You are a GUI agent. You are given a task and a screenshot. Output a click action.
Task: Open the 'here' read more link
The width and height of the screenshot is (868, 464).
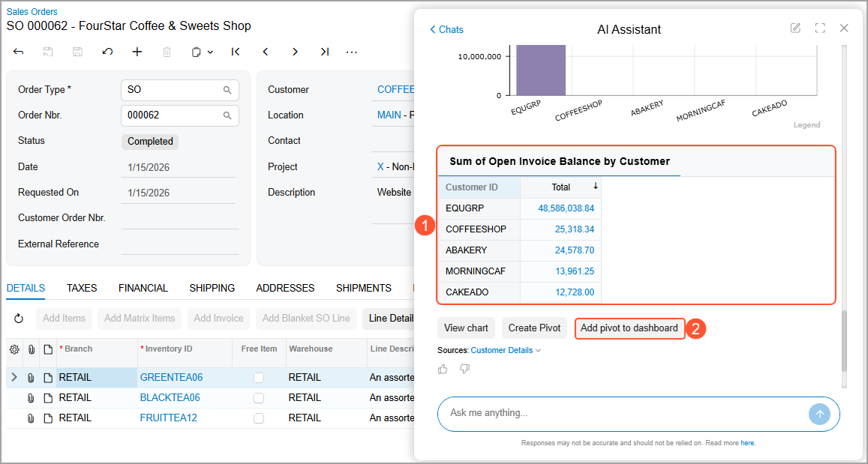747,443
